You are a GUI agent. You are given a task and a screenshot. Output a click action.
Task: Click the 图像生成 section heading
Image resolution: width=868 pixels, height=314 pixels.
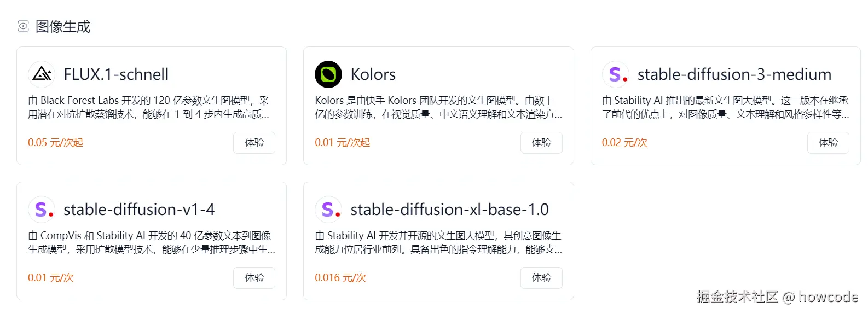pyautogui.click(x=63, y=26)
